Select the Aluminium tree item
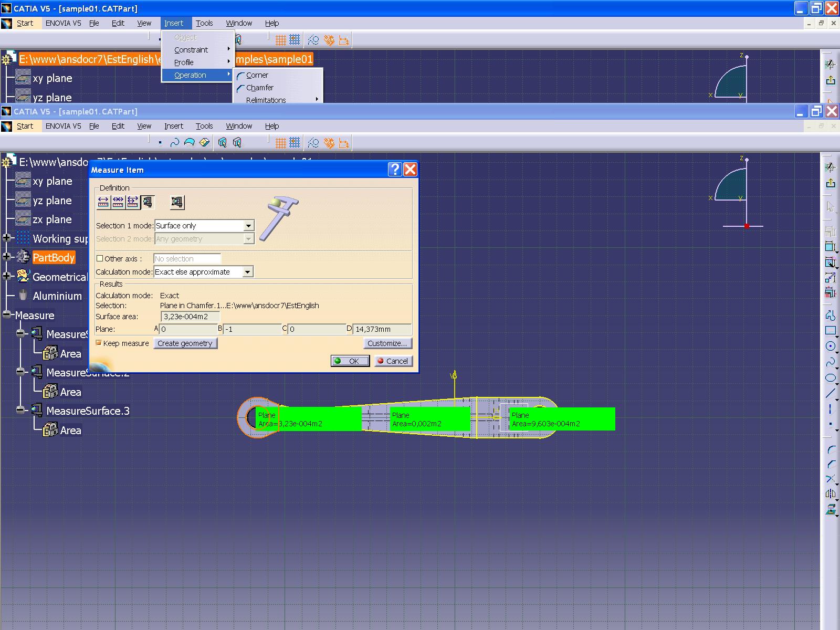This screenshot has width=840, height=630. click(50, 296)
